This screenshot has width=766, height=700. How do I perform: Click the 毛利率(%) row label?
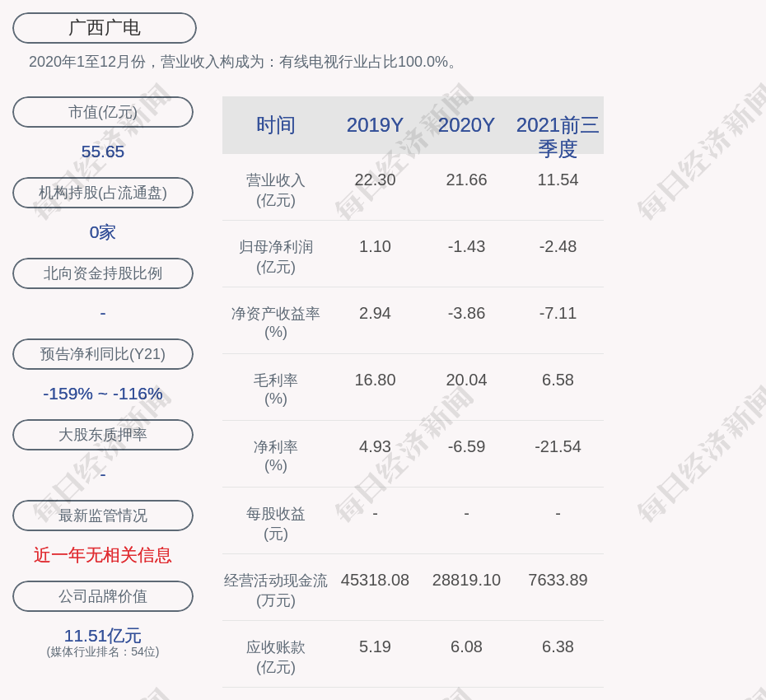(276, 390)
